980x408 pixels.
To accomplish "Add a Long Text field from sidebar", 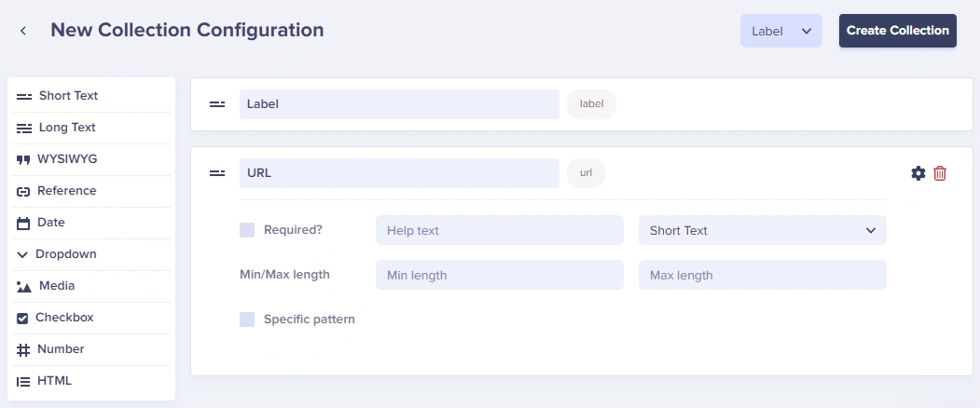I will pyautogui.click(x=67, y=128).
